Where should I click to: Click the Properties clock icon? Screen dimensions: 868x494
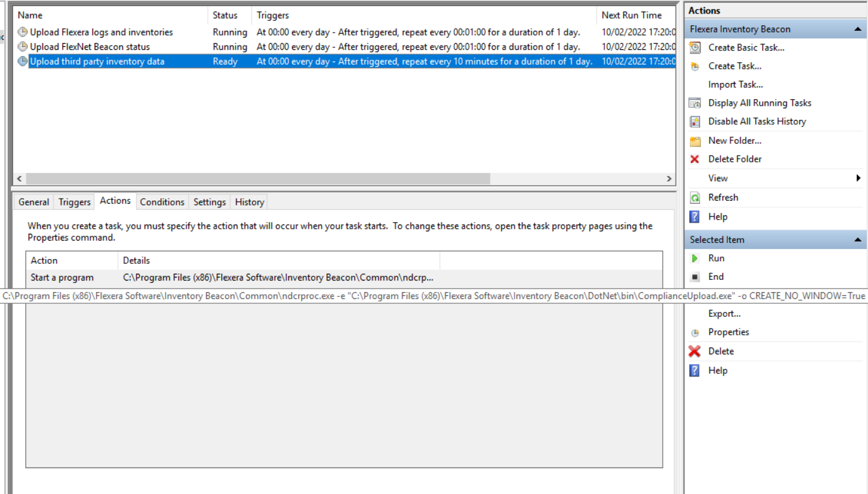coord(695,333)
